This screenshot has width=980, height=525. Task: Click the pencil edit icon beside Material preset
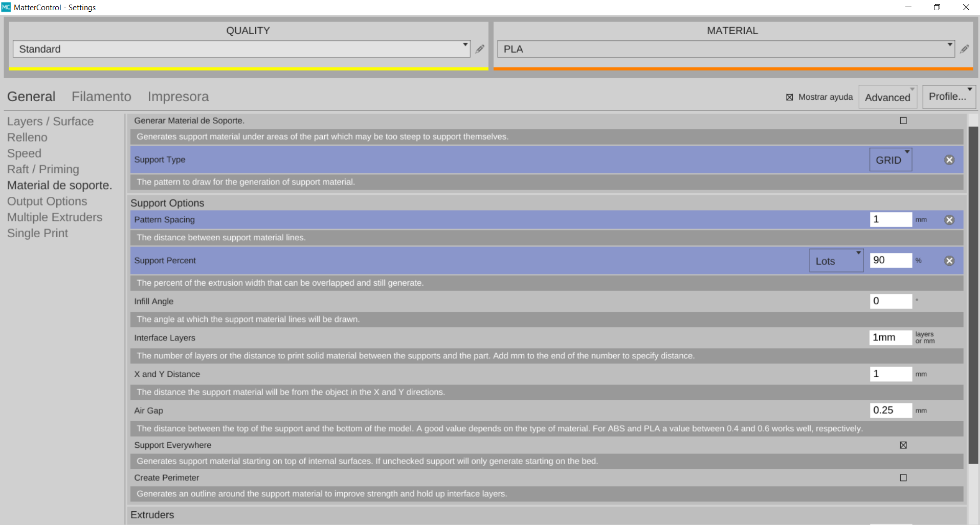click(x=964, y=49)
